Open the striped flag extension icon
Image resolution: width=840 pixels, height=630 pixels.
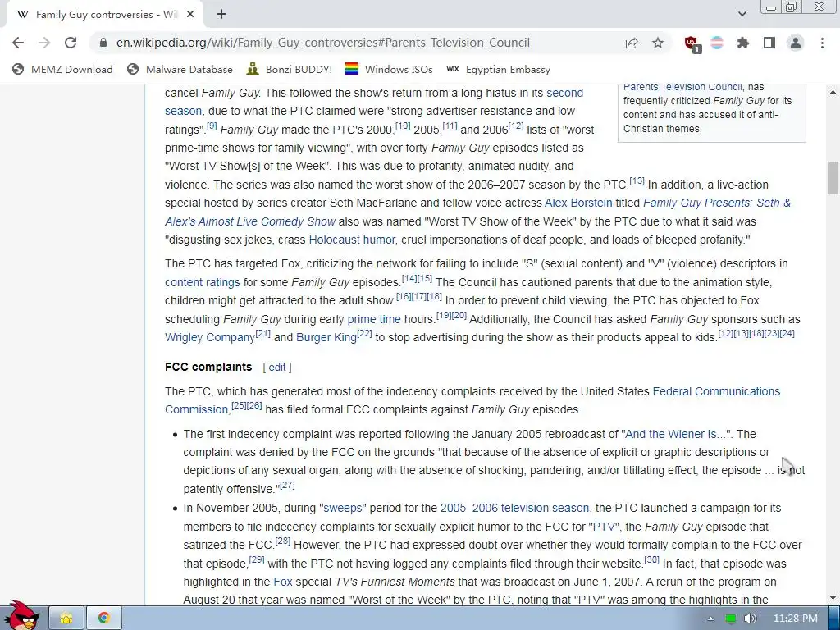(x=717, y=43)
